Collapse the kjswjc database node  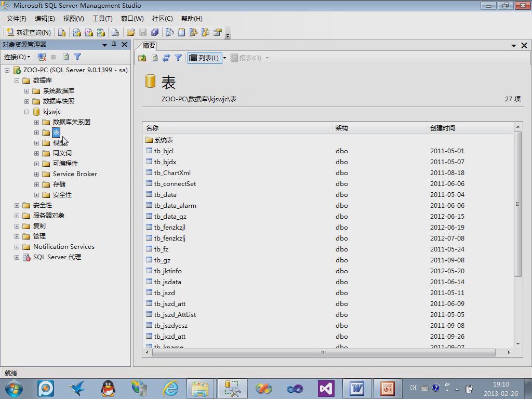27,112
